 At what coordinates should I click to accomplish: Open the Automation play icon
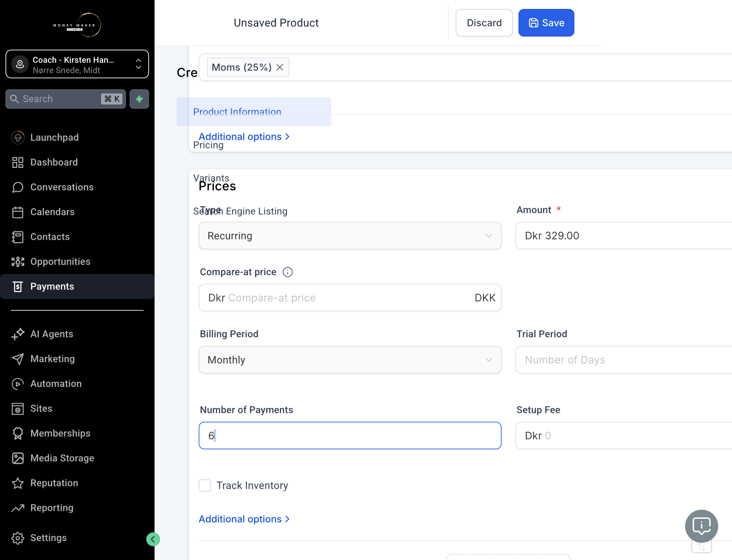tap(18, 383)
